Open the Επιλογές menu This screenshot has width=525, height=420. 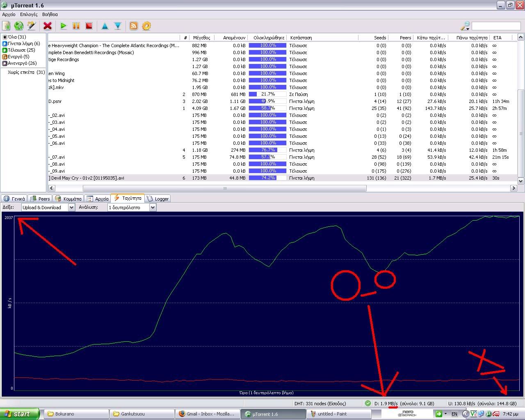coord(29,14)
